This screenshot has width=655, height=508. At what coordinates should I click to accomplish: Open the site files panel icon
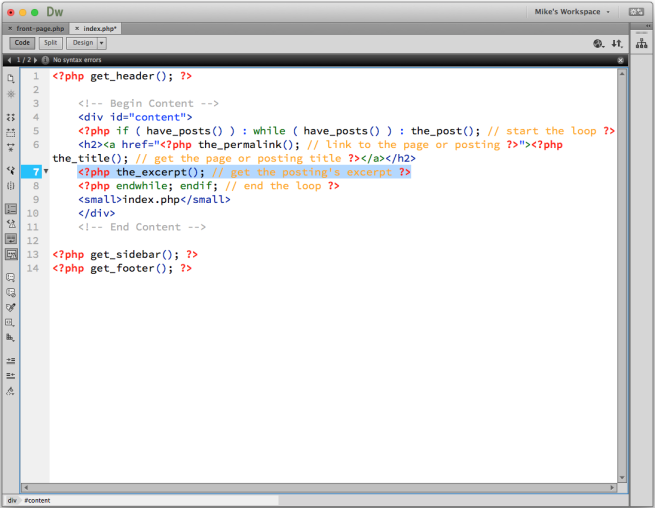coord(642,43)
